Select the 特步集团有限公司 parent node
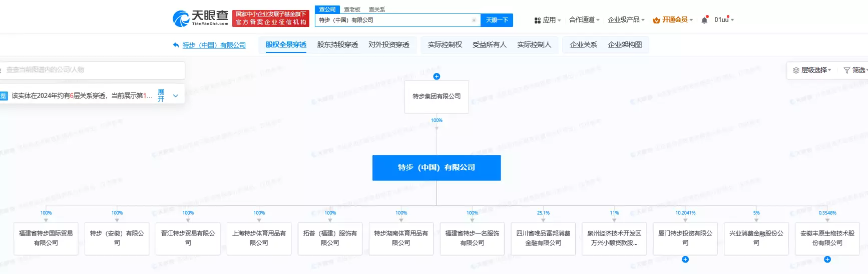The image size is (868, 274). coord(437,96)
